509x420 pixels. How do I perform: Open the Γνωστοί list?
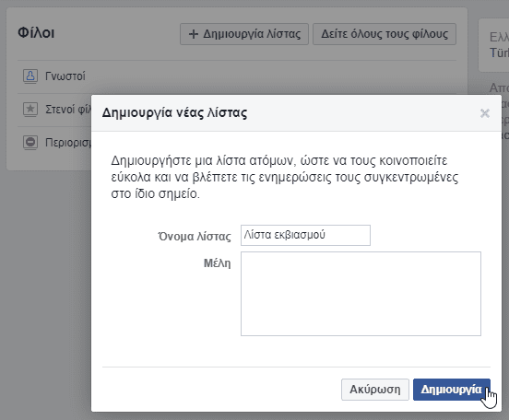point(65,76)
